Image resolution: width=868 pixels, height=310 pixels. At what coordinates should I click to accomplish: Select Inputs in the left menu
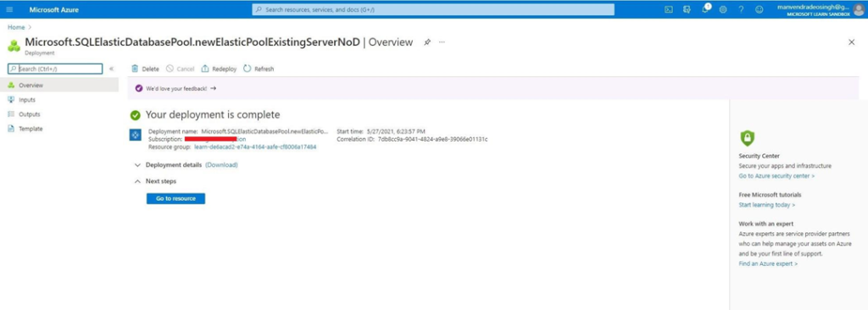59,100
